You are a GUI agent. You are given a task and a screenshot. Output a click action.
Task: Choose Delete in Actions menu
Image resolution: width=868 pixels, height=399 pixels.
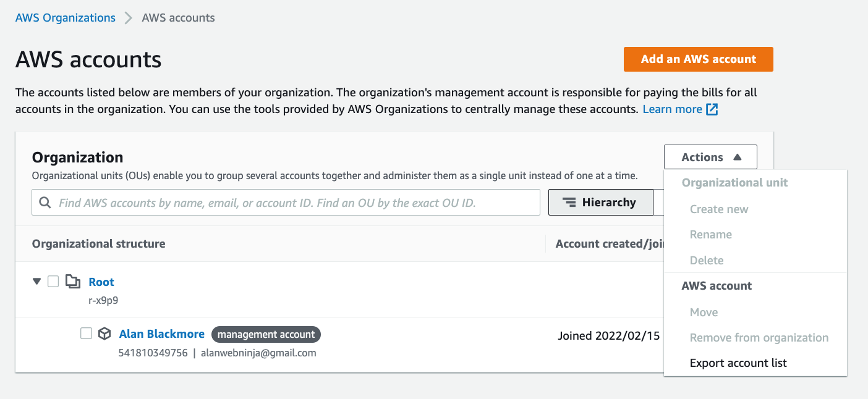pos(707,261)
